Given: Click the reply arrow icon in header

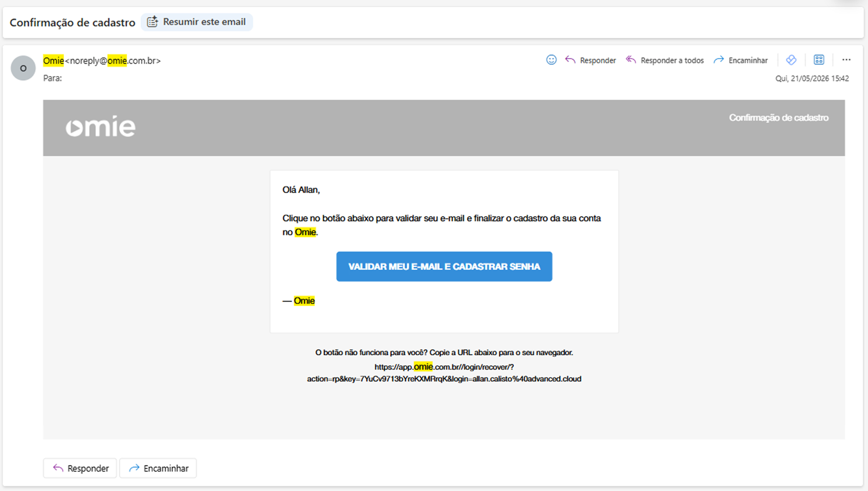Looking at the screenshot, I should point(570,60).
